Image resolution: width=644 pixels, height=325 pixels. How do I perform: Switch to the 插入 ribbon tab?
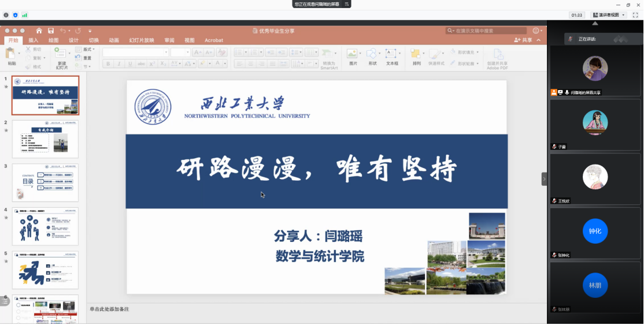point(34,40)
